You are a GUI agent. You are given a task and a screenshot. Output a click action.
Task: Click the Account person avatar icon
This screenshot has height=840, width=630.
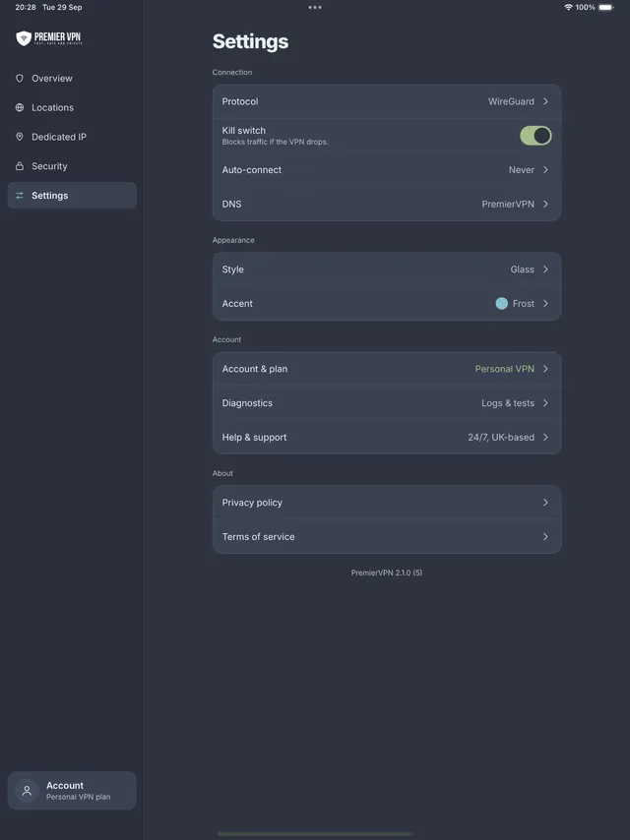pyautogui.click(x=27, y=791)
